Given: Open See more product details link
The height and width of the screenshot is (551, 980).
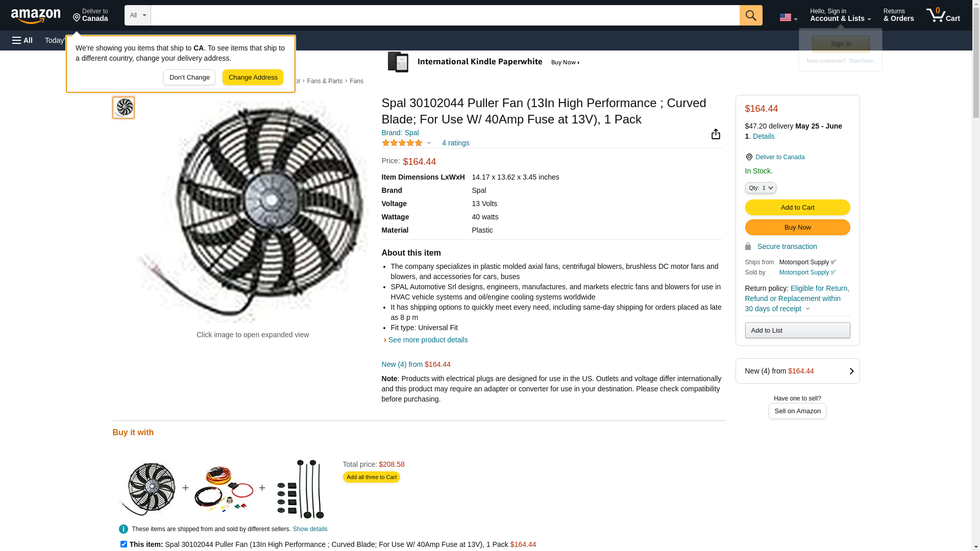Looking at the screenshot, I should [427, 340].
